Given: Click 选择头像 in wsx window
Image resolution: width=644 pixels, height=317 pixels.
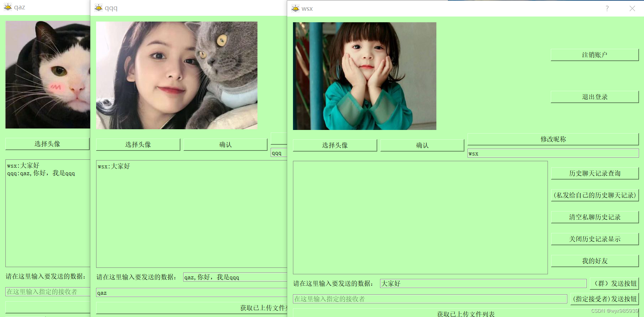Looking at the screenshot, I should pos(335,145).
